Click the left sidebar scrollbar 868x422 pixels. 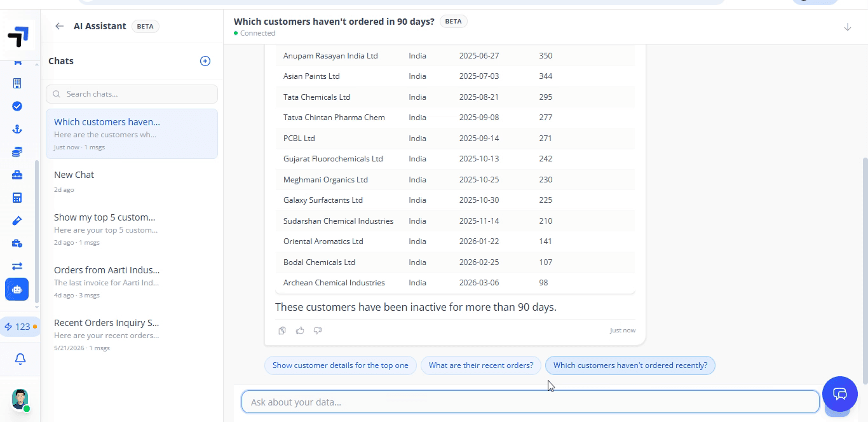pyautogui.click(x=37, y=232)
